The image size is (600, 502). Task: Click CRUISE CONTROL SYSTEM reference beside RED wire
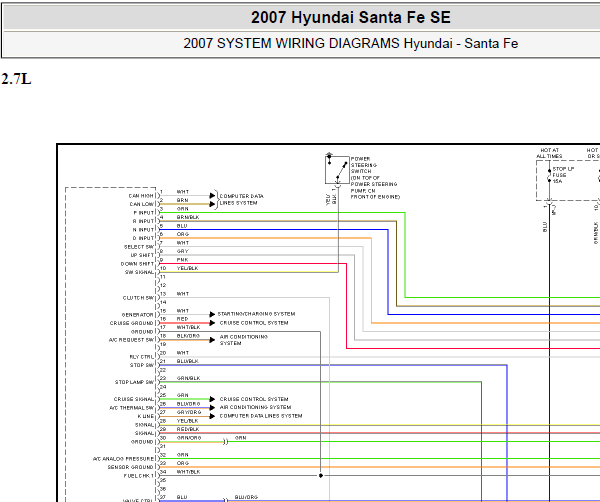(x=254, y=323)
